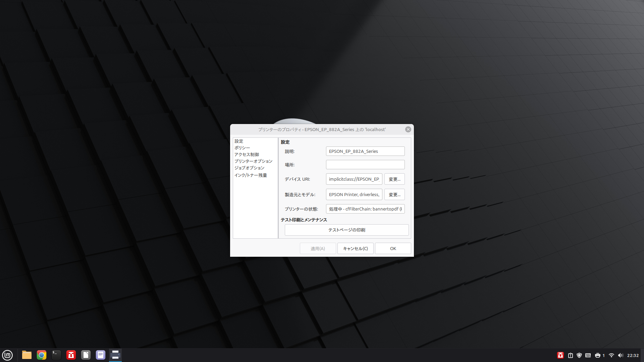Click 変更 button next to 製造元とモデル
This screenshot has width=644, height=362.
click(394, 195)
